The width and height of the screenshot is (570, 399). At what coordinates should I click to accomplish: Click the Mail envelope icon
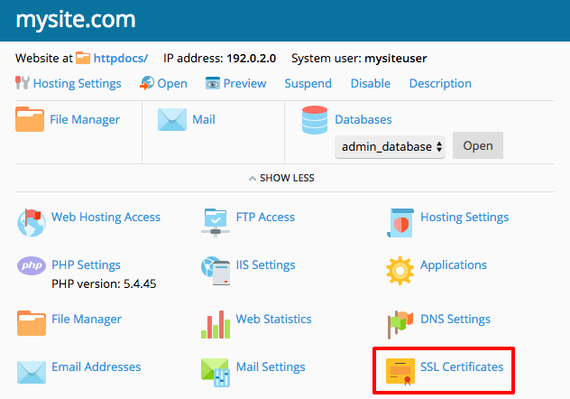pyautogui.click(x=172, y=120)
